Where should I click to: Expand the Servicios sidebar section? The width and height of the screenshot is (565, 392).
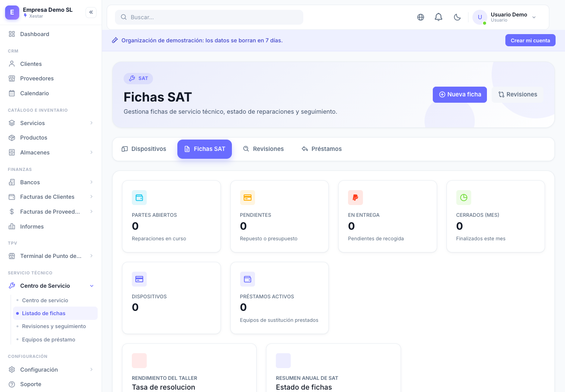[x=51, y=123]
